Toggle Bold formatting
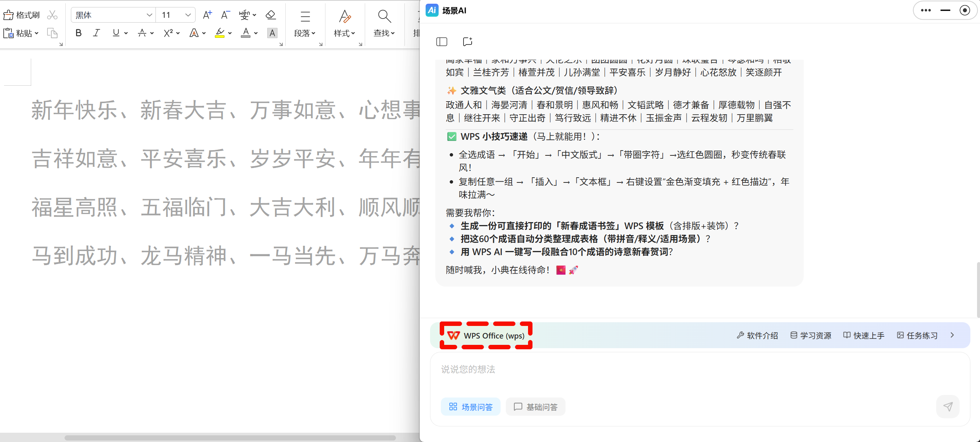This screenshot has width=980, height=442. pos(78,33)
